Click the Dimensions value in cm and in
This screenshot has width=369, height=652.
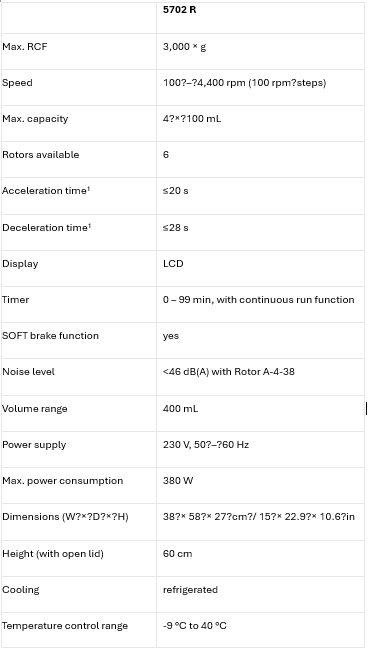click(259, 517)
